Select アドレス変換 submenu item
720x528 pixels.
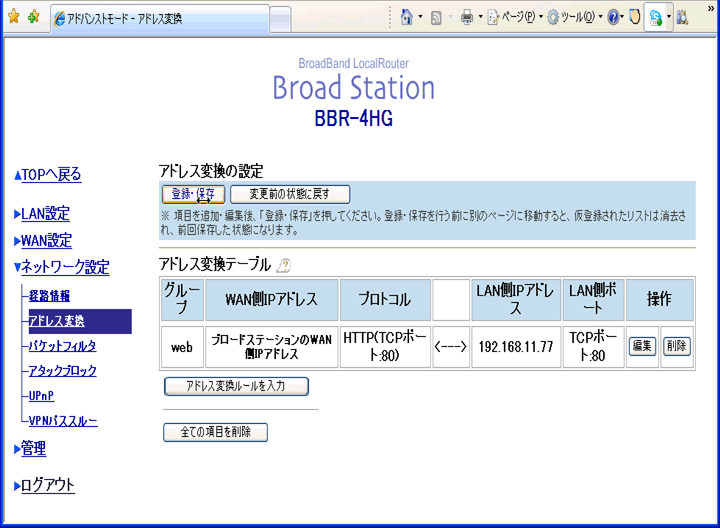click(56, 321)
